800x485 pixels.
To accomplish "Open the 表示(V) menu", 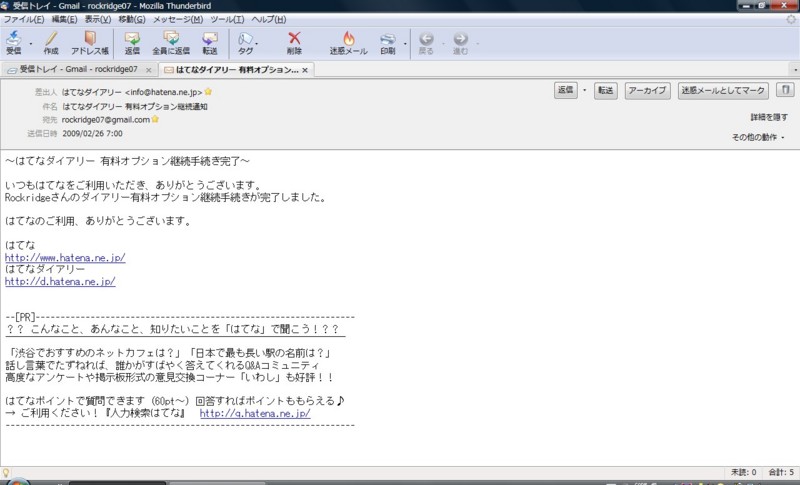I will (x=97, y=19).
